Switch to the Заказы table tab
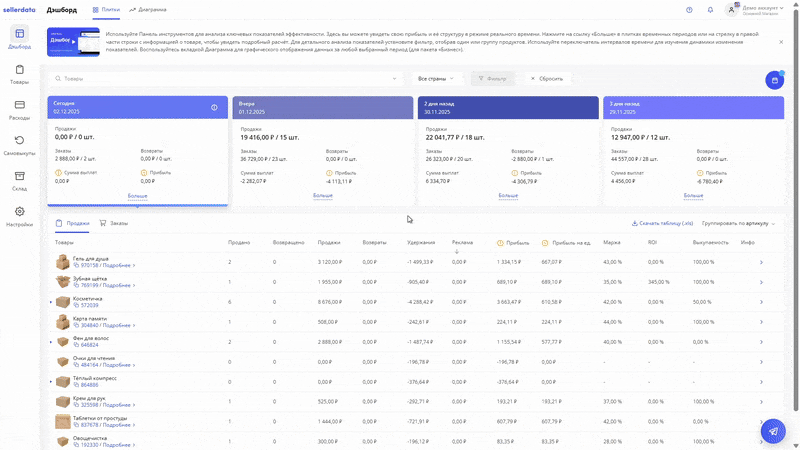Image resolution: width=800 pixels, height=450 pixels. [x=114, y=223]
